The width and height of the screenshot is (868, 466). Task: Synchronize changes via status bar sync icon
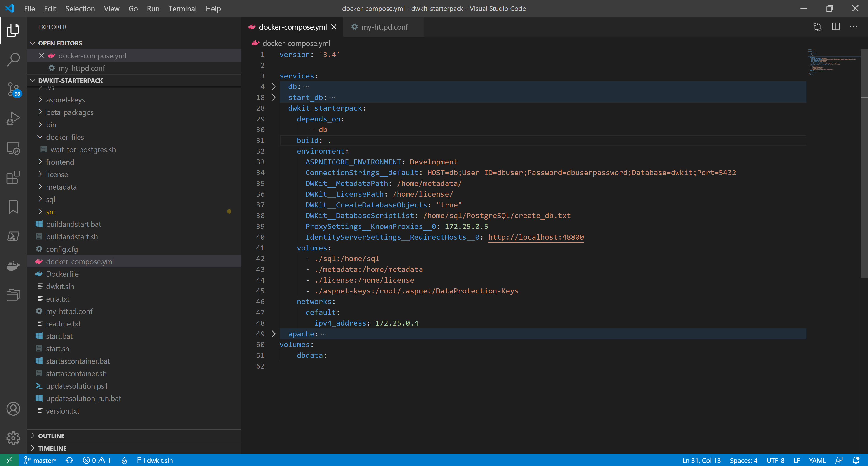tap(69, 460)
